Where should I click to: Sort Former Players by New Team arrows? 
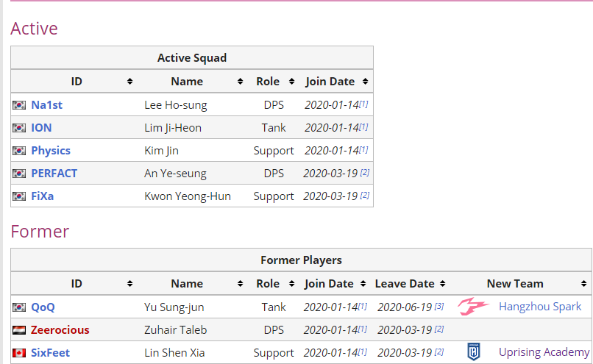(584, 284)
